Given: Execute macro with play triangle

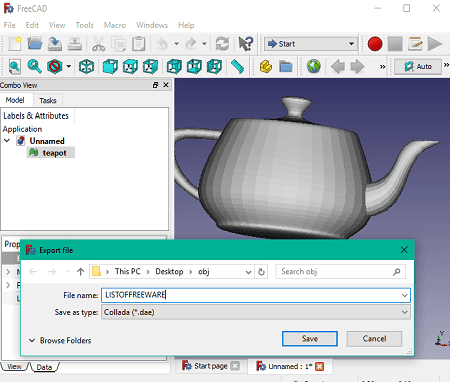Looking at the screenshot, I should pos(435,44).
